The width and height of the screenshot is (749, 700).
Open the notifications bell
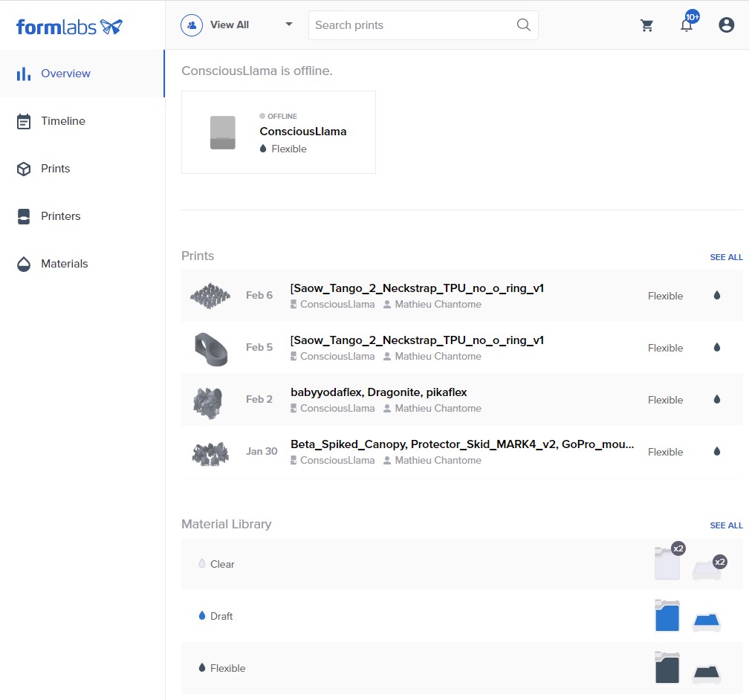tap(687, 25)
